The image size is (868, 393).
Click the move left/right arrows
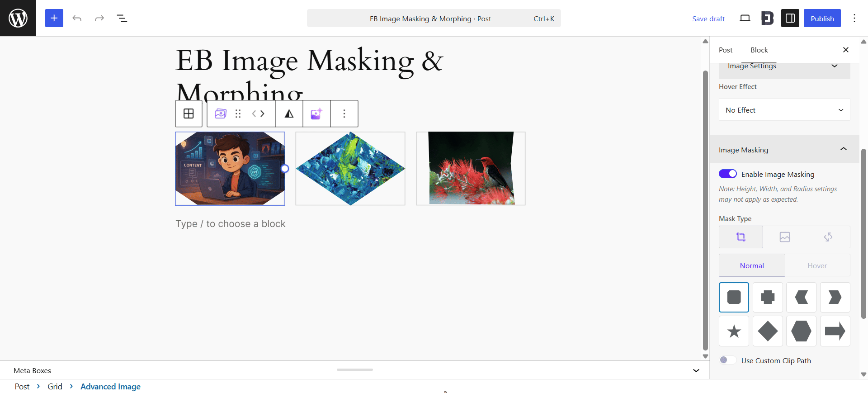coord(258,114)
